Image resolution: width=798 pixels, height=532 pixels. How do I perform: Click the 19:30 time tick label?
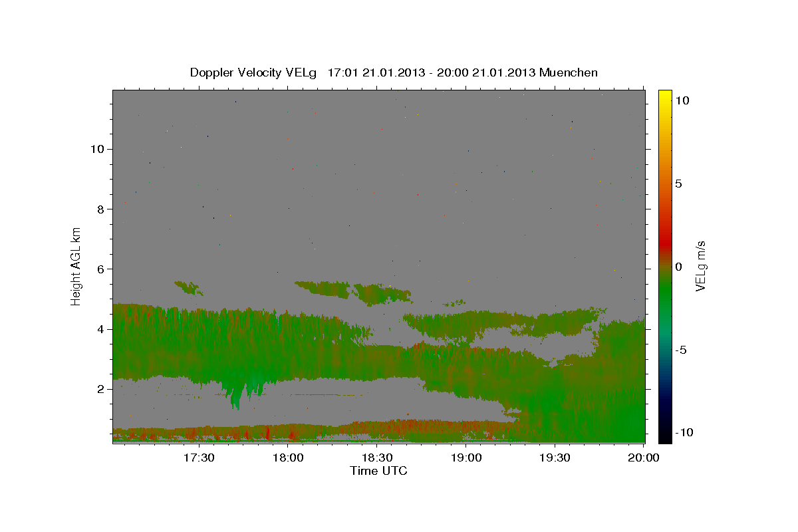[x=555, y=458]
